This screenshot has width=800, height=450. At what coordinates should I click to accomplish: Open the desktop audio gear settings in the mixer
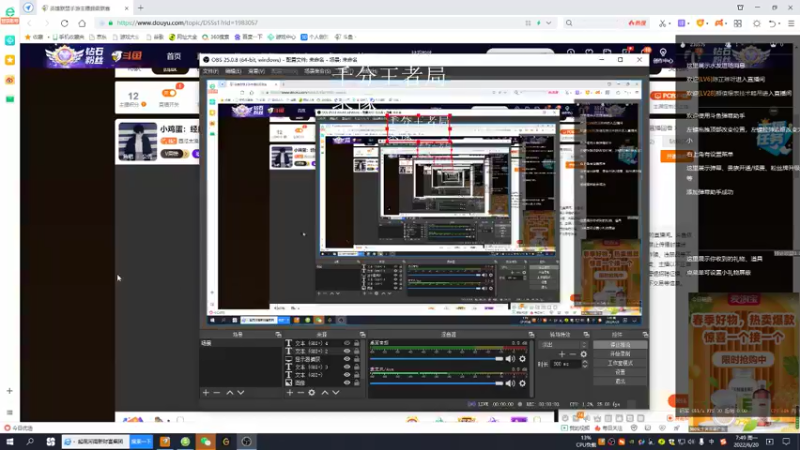522,359
